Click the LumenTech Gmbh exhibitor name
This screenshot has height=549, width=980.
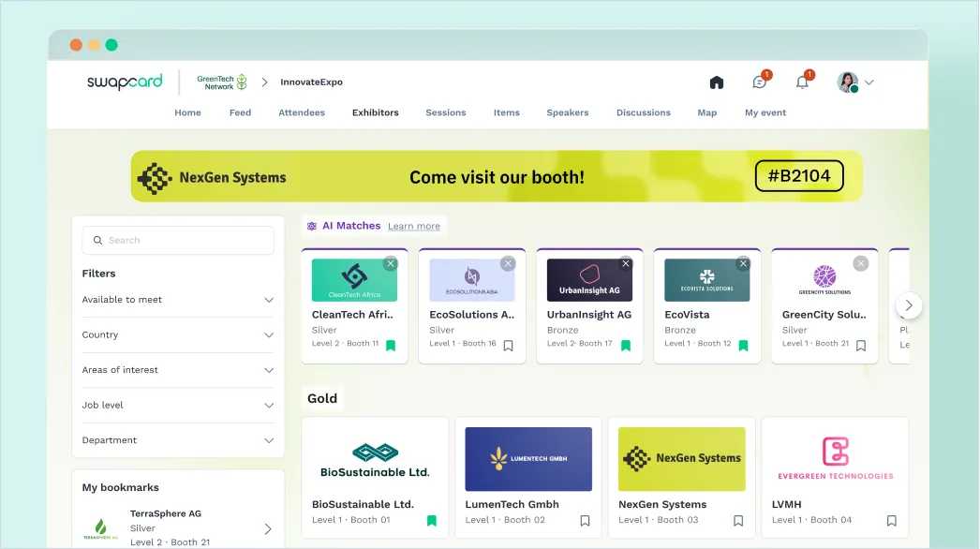pyautogui.click(x=512, y=504)
